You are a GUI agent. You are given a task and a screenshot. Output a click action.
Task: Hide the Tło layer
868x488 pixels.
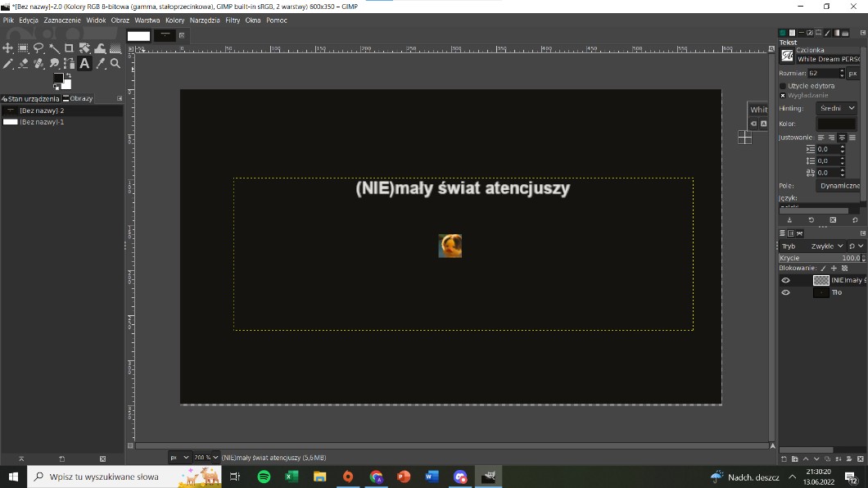coord(786,292)
